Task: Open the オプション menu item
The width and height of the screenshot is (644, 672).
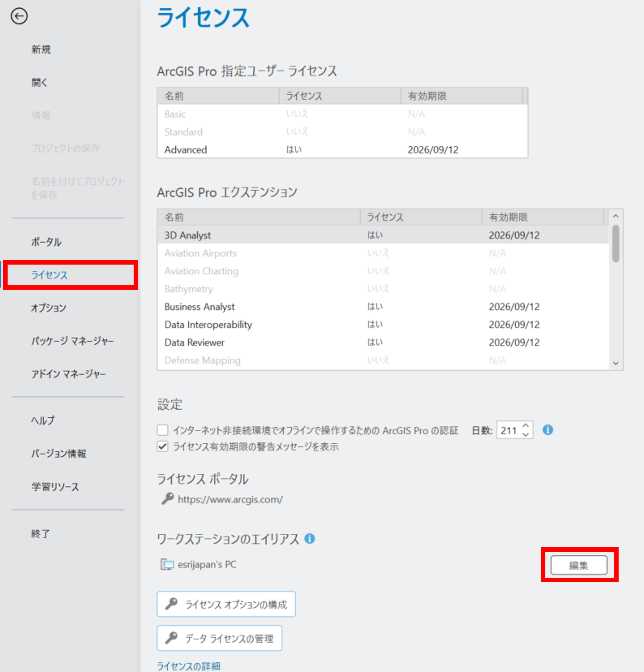Action: [x=48, y=308]
